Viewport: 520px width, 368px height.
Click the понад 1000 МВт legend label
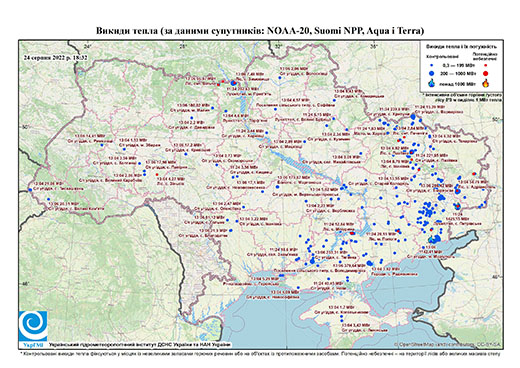click(x=458, y=83)
